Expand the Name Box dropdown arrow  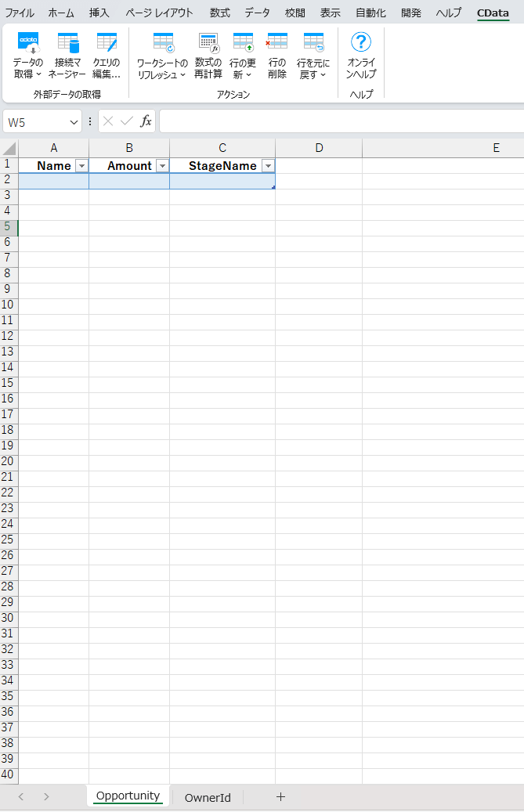pyautogui.click(x=74, y=122)
